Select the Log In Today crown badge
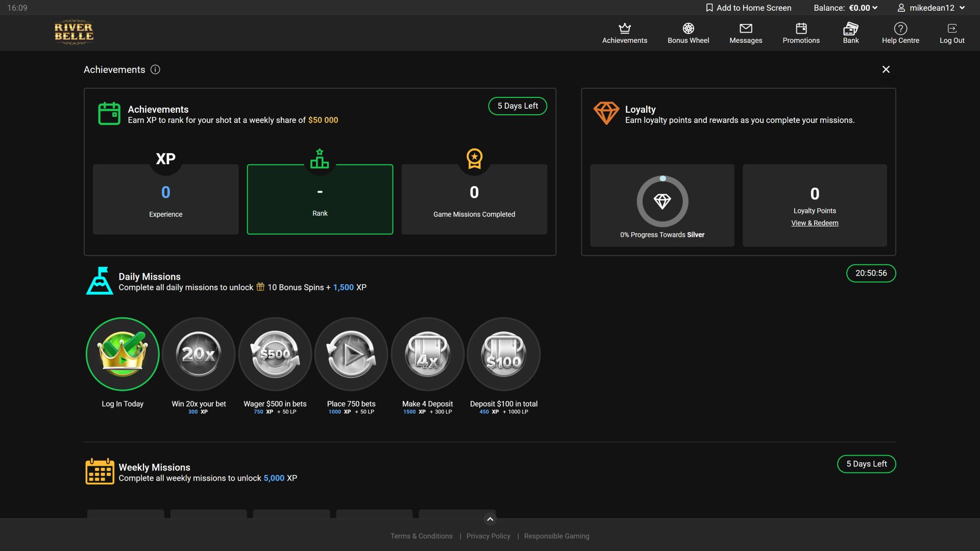The width and height of the screenshot is (980, 551). tap(122, 354)
